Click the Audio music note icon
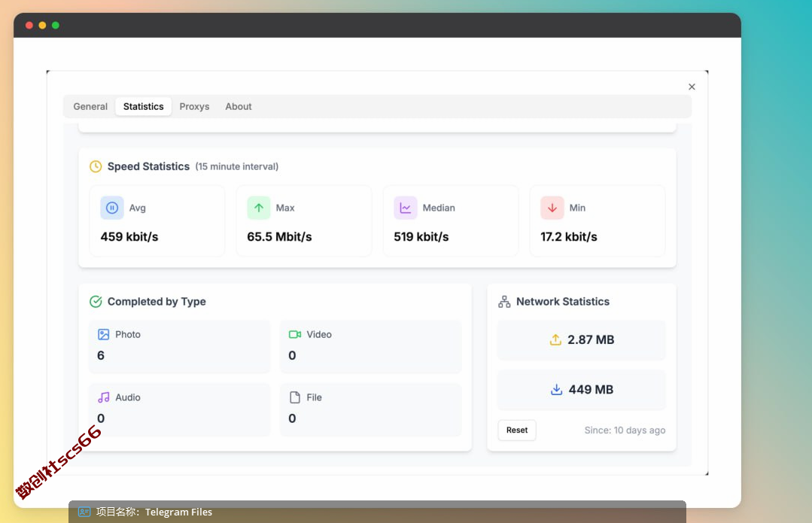 (104, 397)
